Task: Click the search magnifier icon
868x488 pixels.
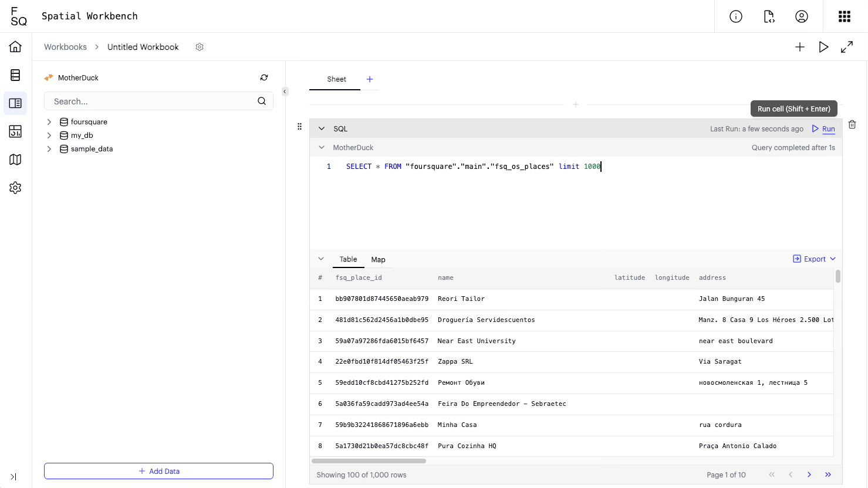Action: pos(262,101)
